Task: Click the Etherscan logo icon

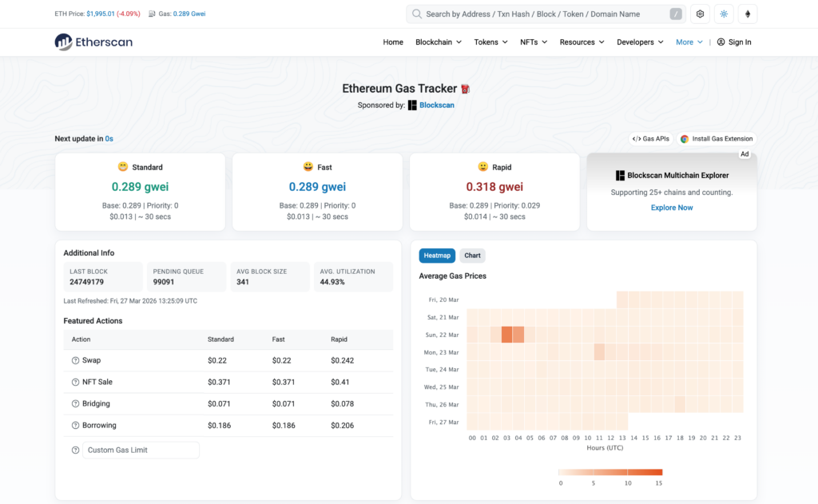Action: click(63, 42)
